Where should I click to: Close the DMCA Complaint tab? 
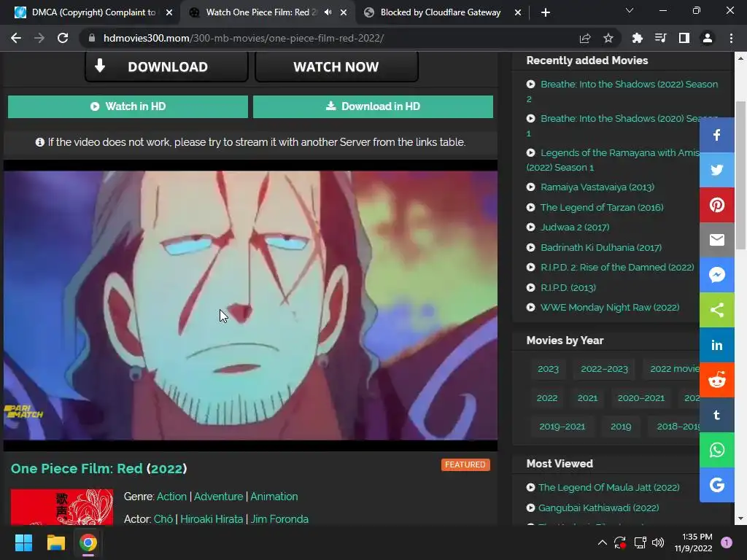coord(169,12)
